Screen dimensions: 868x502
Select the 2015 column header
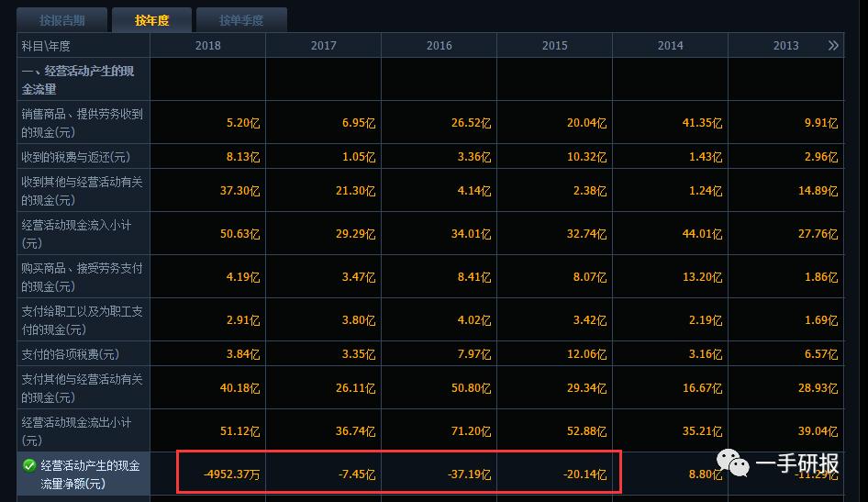(x=555, y=45)
